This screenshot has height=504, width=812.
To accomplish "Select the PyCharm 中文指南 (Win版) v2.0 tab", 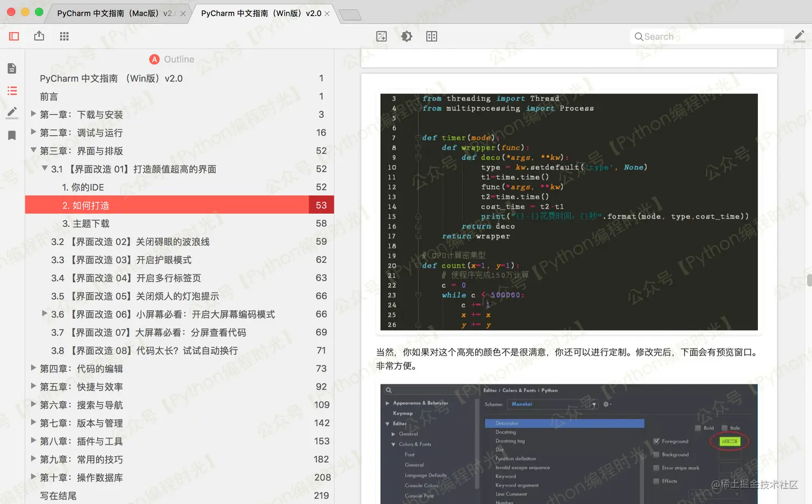I will coord(261,13).
